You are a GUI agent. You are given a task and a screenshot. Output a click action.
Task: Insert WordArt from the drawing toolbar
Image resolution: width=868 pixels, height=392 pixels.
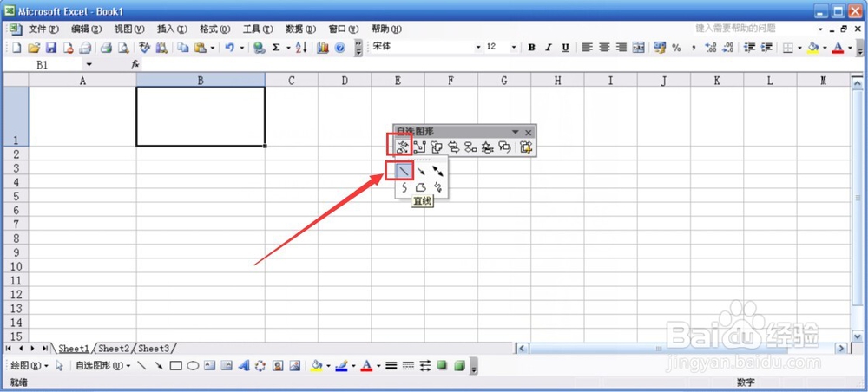click(x=244, y=365)
